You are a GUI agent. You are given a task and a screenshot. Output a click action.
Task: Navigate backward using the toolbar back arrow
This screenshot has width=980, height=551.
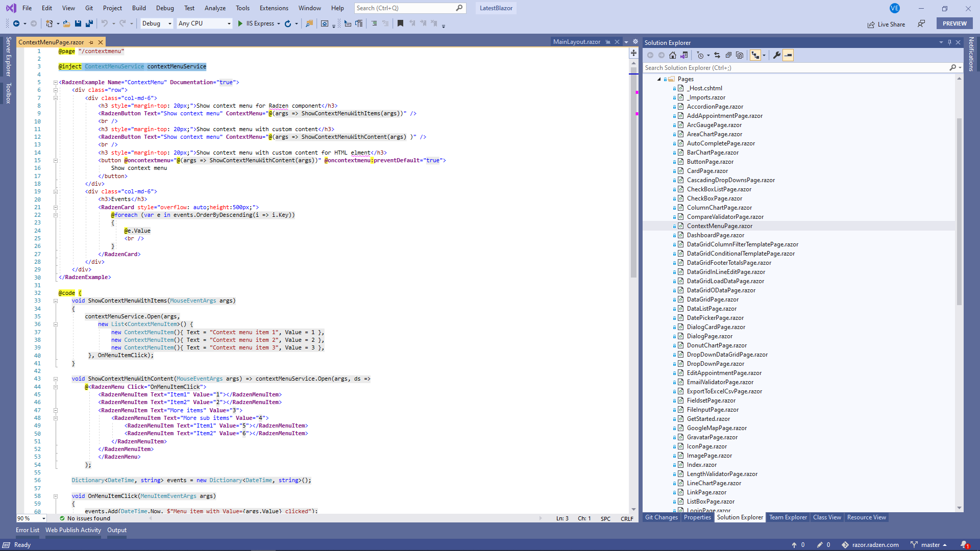pos(16,23)
